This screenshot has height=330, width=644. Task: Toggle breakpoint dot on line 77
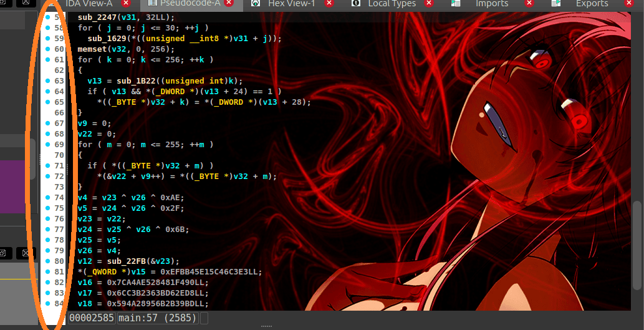click(x=47, y=229)
